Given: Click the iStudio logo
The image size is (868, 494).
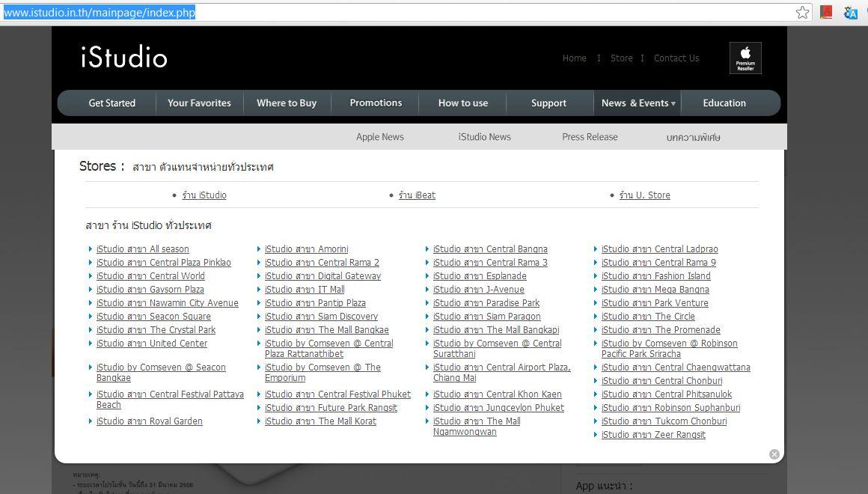Looking at the screenshot, I should 124,58.
